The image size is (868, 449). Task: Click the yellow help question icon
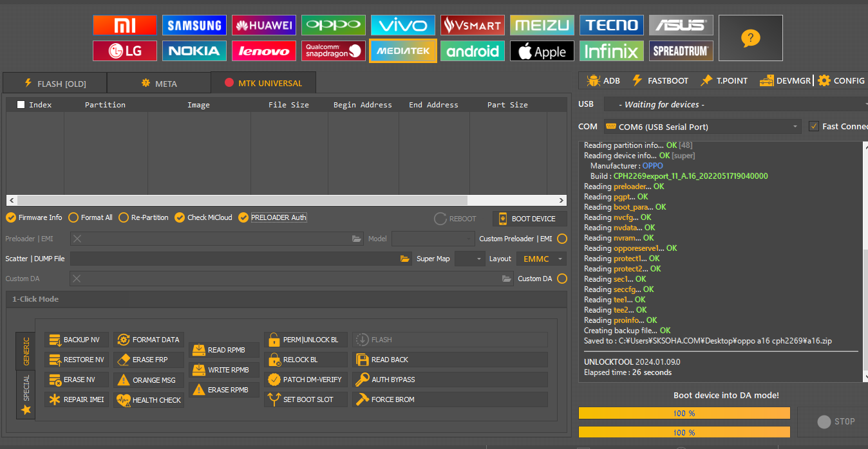[x=750, y=38]
